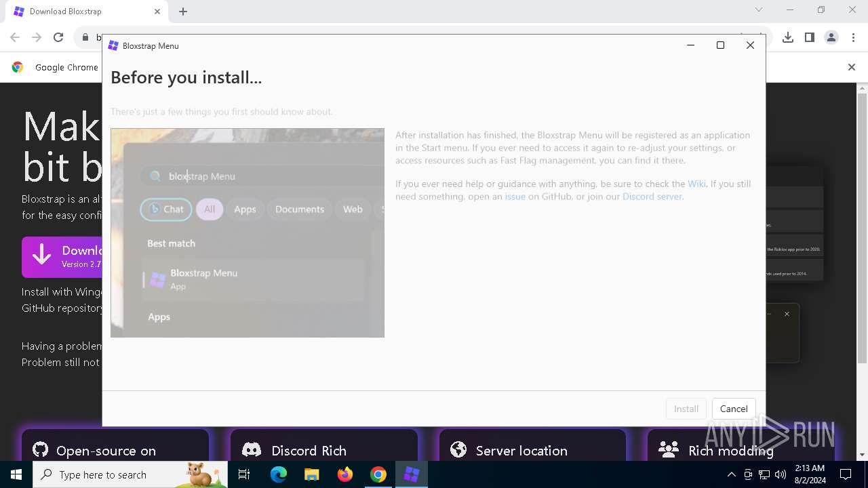The height and width of the screenshot is (488, 868).
Task: Reload the page in Chrome
Action: pos(58,37)
